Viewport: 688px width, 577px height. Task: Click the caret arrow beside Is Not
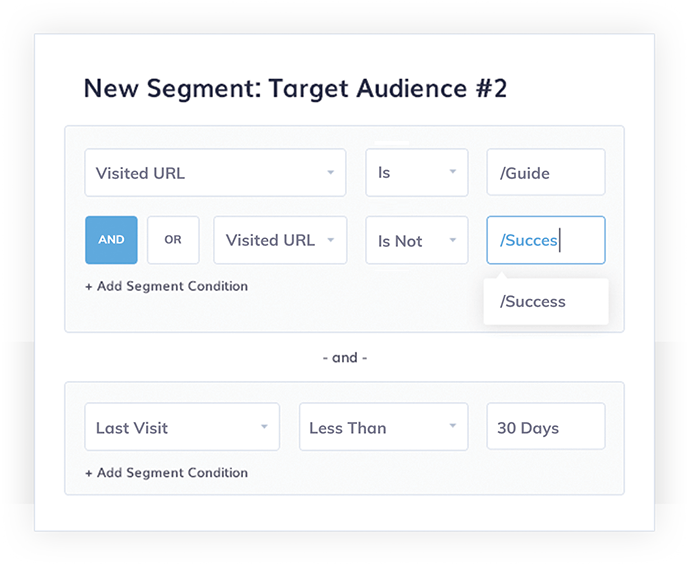452,240
